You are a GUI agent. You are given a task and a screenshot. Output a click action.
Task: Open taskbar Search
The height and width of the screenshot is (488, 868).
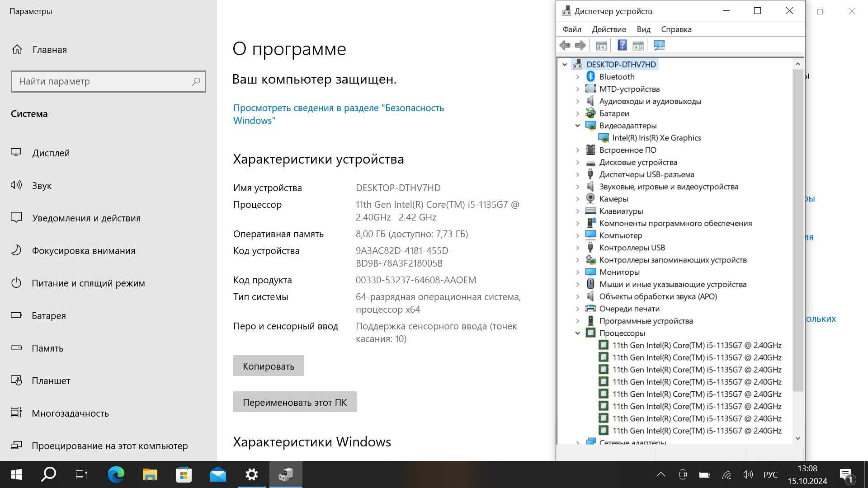(48, 474)
